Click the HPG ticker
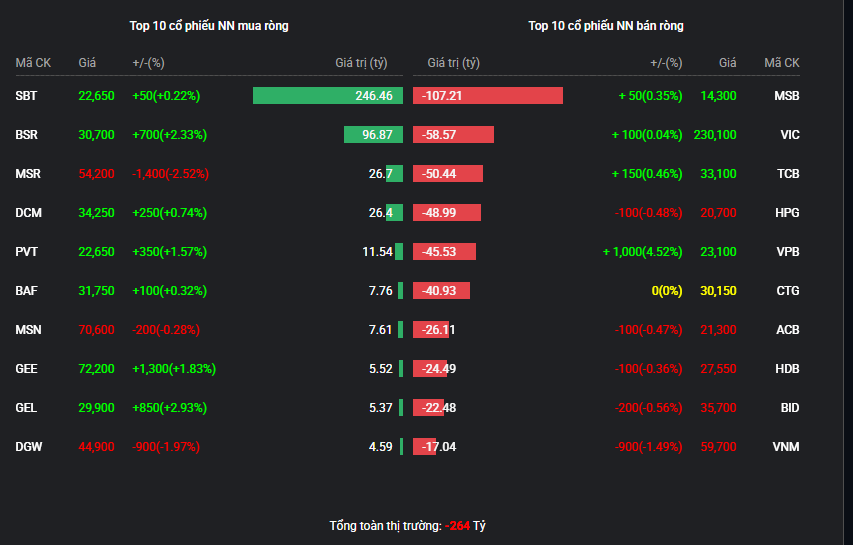Viewport: 853px width, 545px height. (787, 213)
